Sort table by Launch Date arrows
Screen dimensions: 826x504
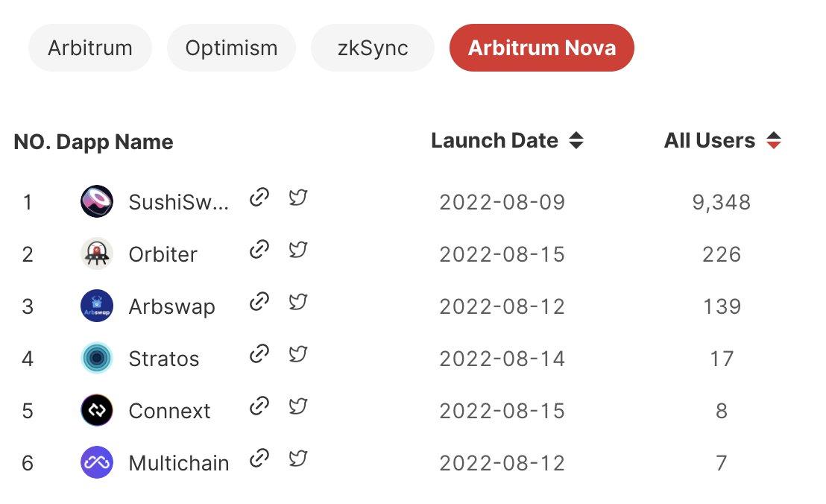click(x=576, y=141)
